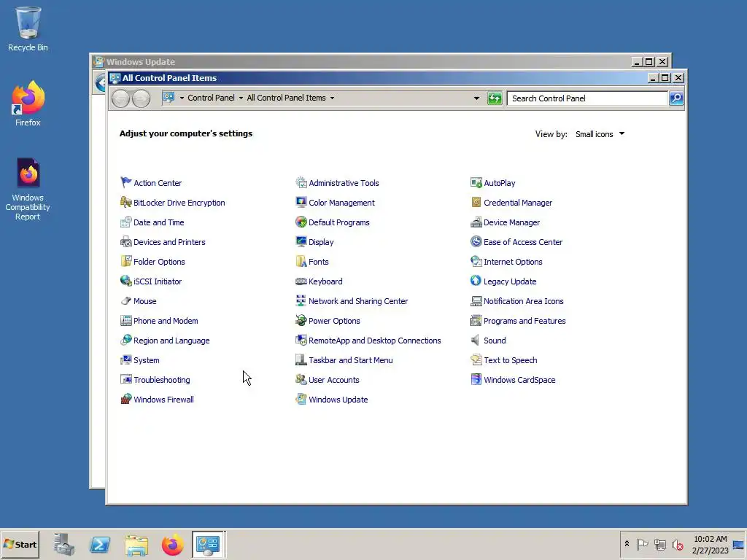The width and height of the screenshot is (747, 560).
Task: Open the Programs and Features link
Action: [x=525, y=321]
